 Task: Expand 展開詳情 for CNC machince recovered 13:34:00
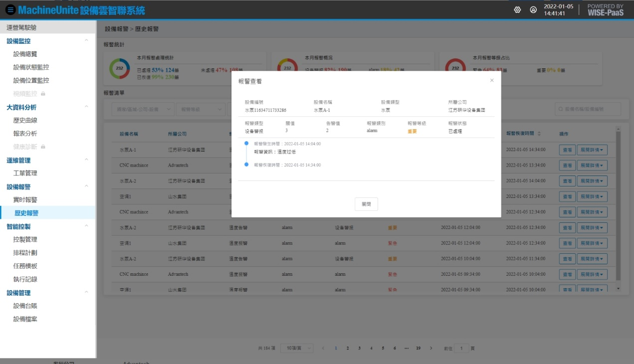592,165
